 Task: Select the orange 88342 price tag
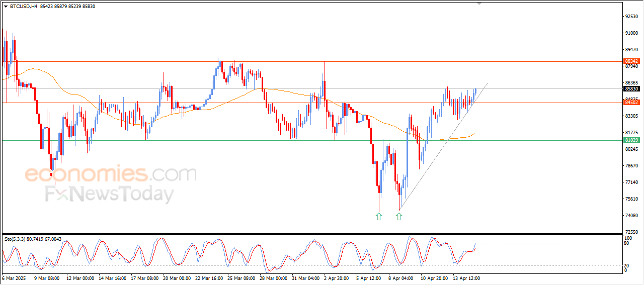pos(631,61)
